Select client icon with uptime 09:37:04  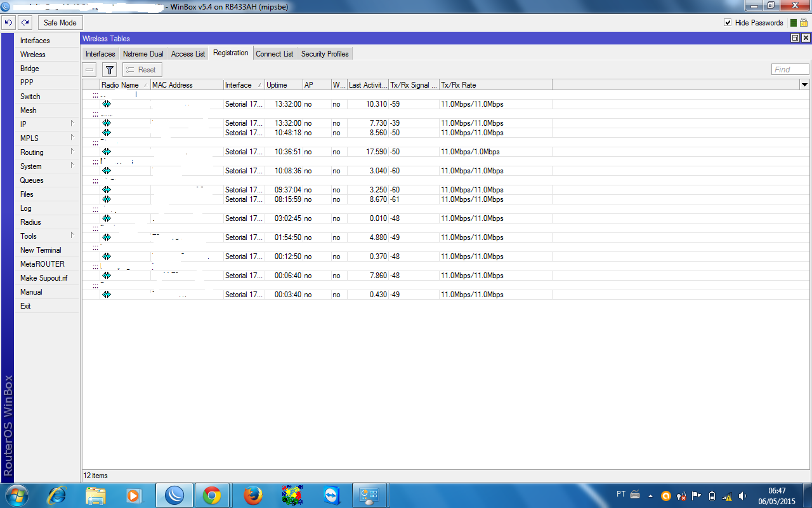(x=107, y=190)
